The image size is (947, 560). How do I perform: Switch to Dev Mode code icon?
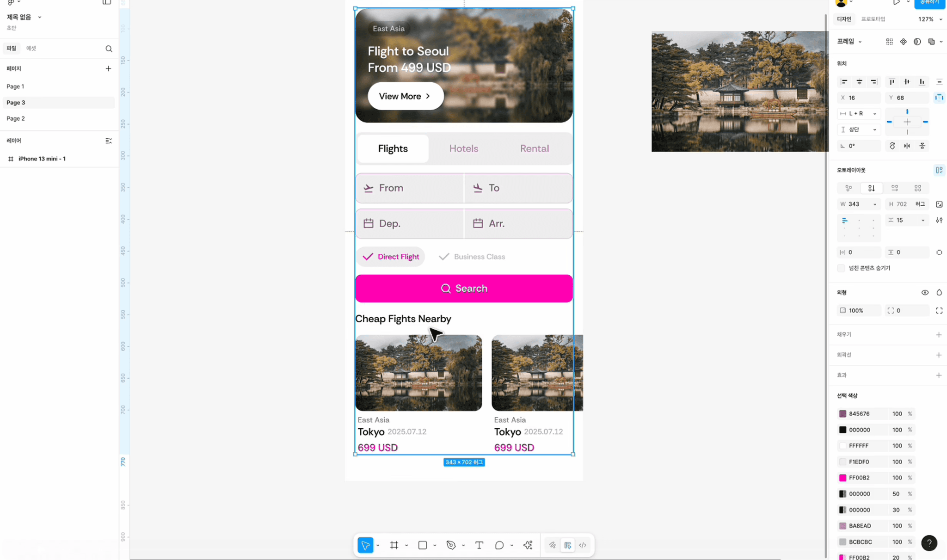[x=583, y=545]
